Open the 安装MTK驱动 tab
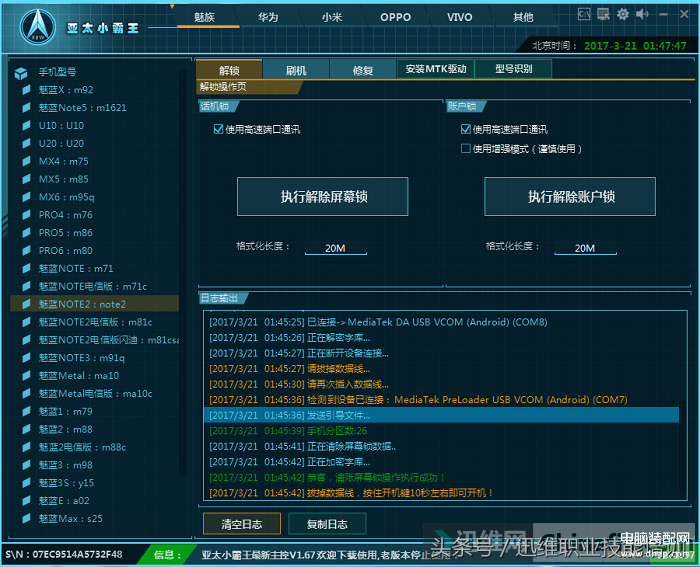700x567 pixels. point(436,69)
